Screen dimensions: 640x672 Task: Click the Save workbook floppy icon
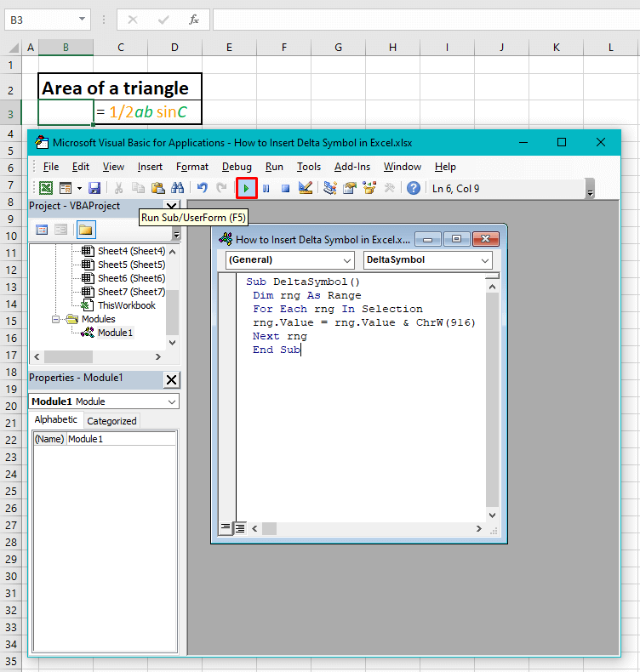94,188
